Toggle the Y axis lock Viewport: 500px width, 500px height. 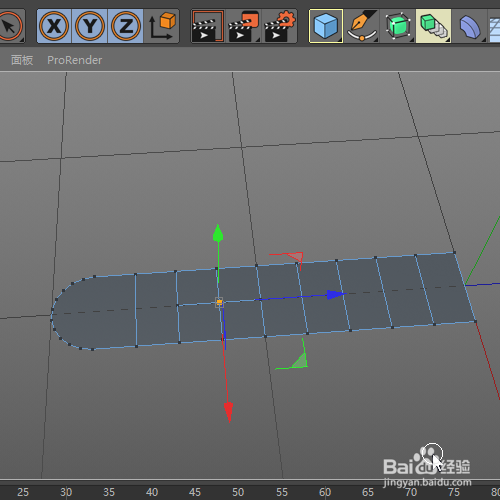[90, 26]
